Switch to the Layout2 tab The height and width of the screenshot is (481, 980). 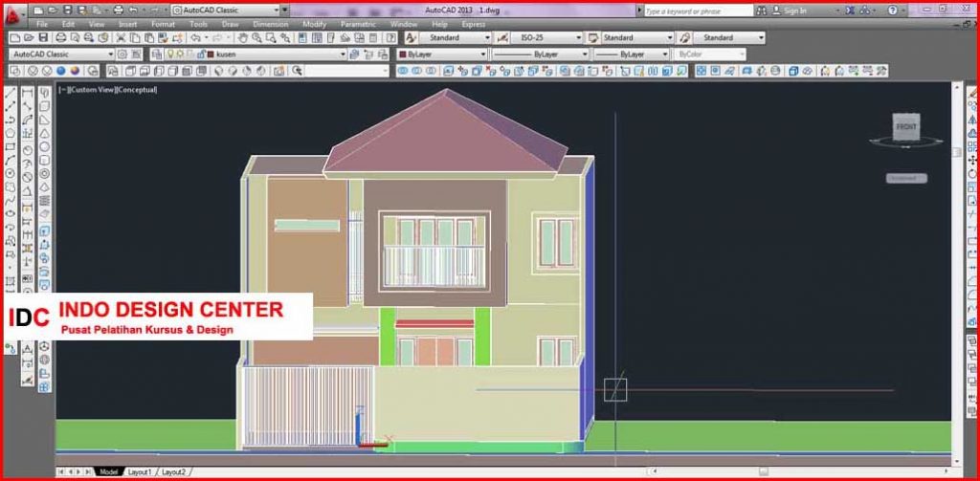[174, 472]
